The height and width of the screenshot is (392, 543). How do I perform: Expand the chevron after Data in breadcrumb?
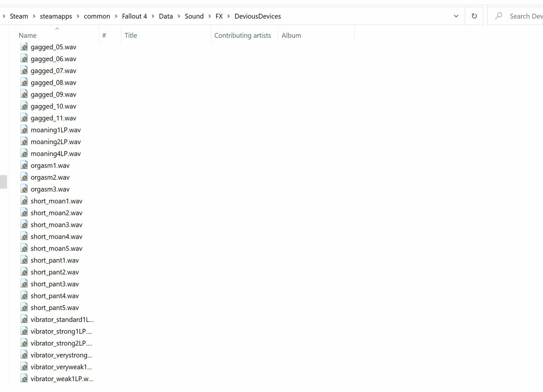[179, 16]
